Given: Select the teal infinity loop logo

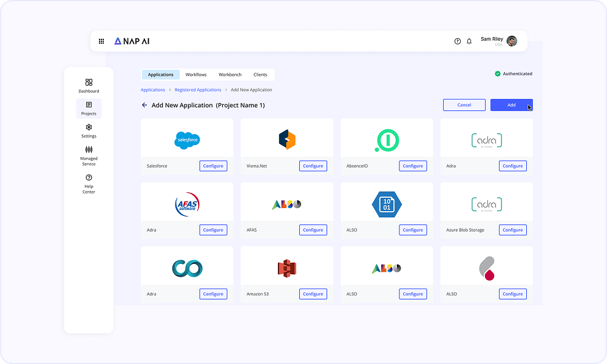Looking at the screenshot, I should [187, 268].
